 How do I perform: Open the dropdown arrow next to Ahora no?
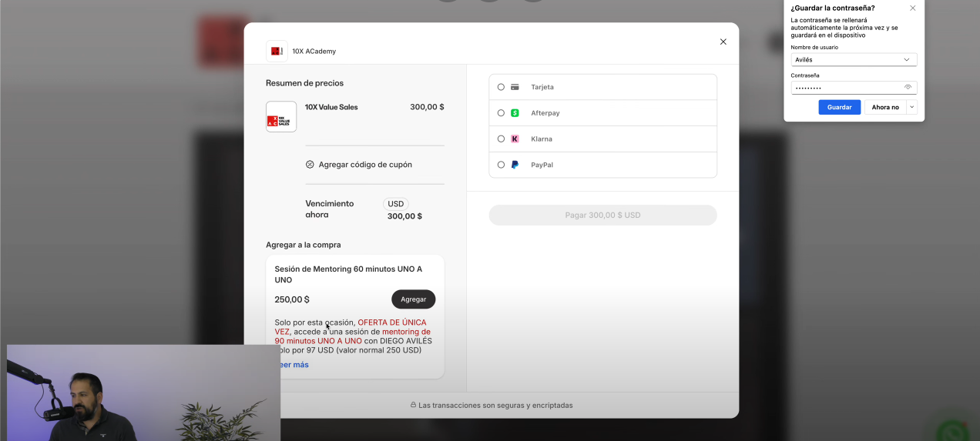(912, 107)
